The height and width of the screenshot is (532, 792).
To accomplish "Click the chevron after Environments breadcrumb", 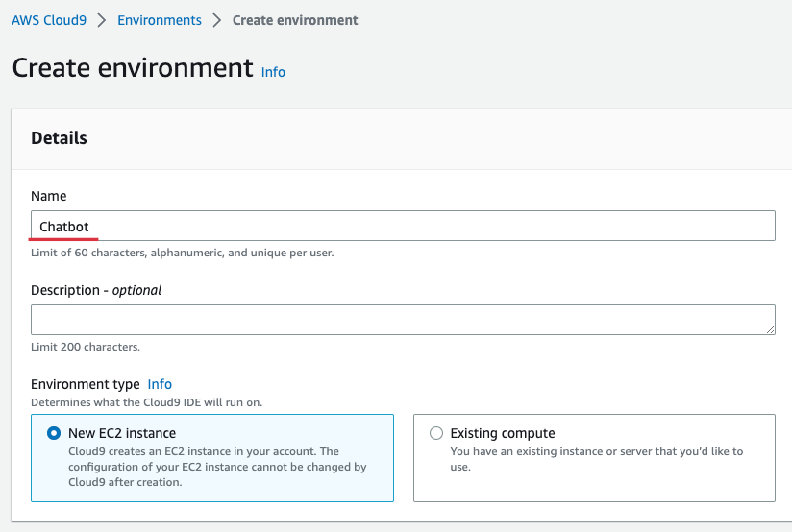I will (217, 20).
